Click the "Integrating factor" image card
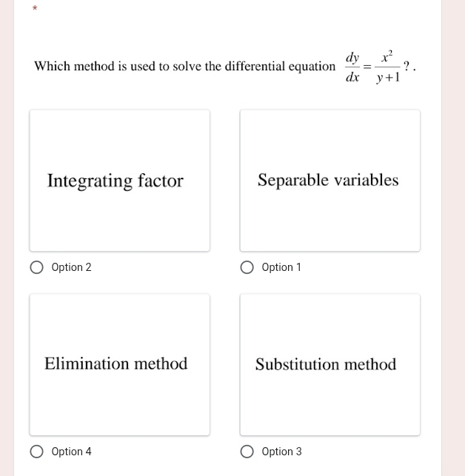Screen dimensions: 465x476 [119, 181]
